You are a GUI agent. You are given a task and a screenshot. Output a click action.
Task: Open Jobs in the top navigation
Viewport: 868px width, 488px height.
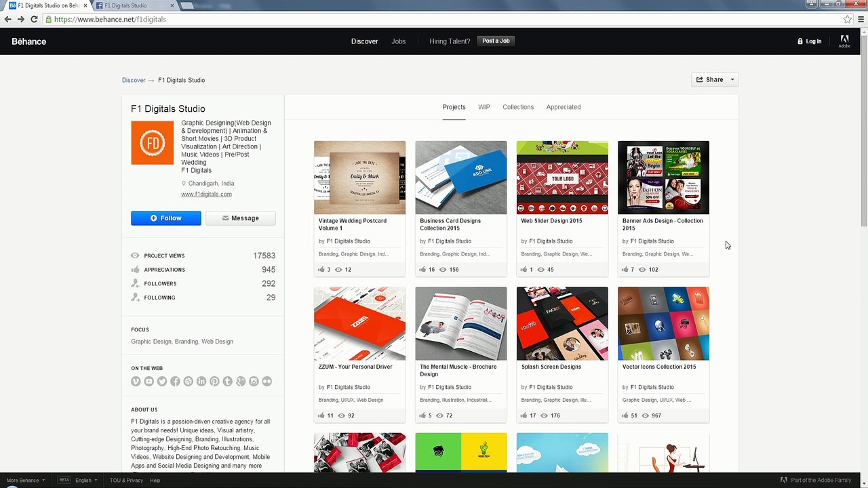399,41
